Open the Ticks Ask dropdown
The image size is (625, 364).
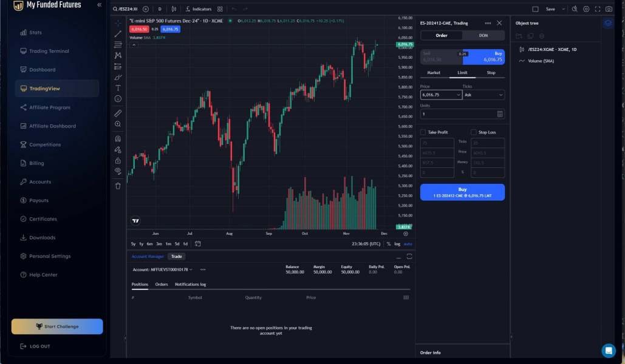click(483, 95)
